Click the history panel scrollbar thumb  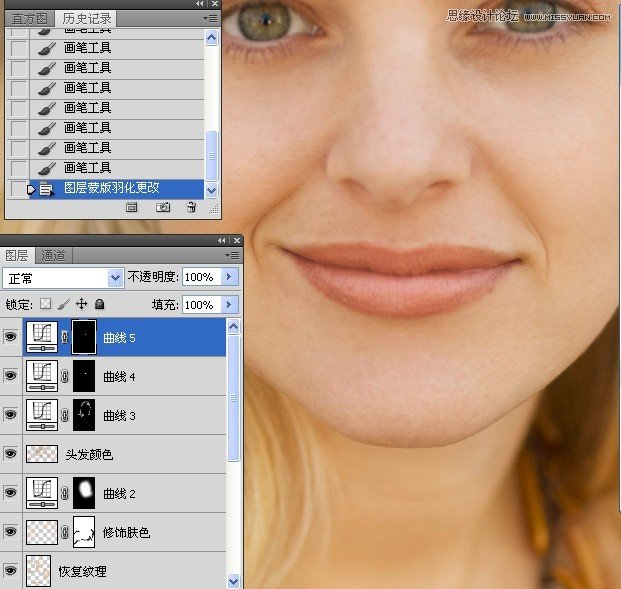coord(212,156)
